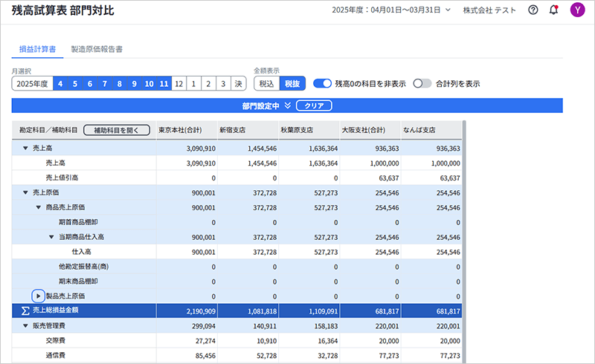Select the 損益計算書 tab
The width and height of the screenshot is (595, 364).
tap(37, 49)
